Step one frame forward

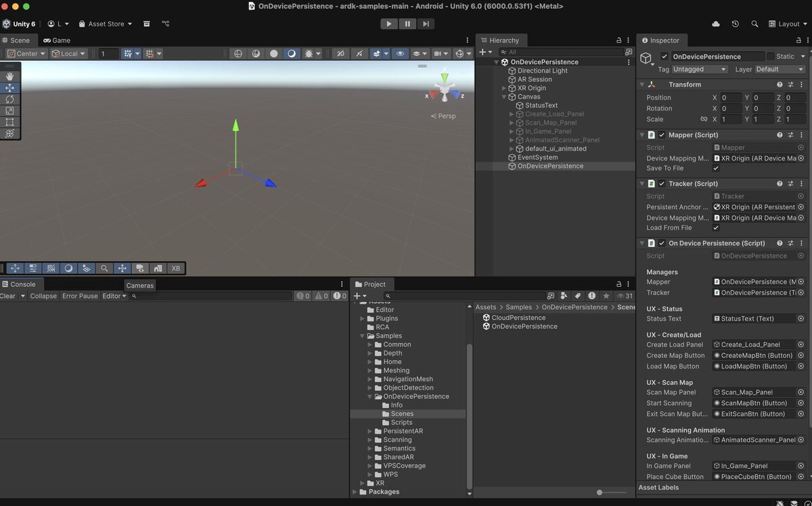click(x=426, y=24)
